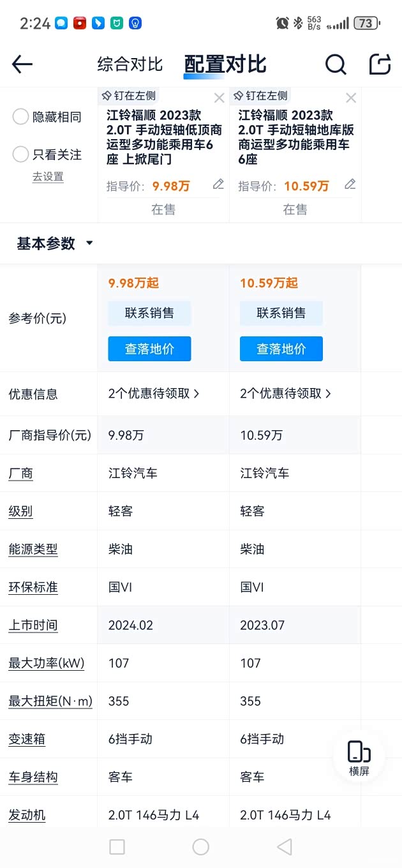Enable the 只看关注 option
The width and height of the screenshot is (402, 868).
pyautogui.click(x=21, y=154)
